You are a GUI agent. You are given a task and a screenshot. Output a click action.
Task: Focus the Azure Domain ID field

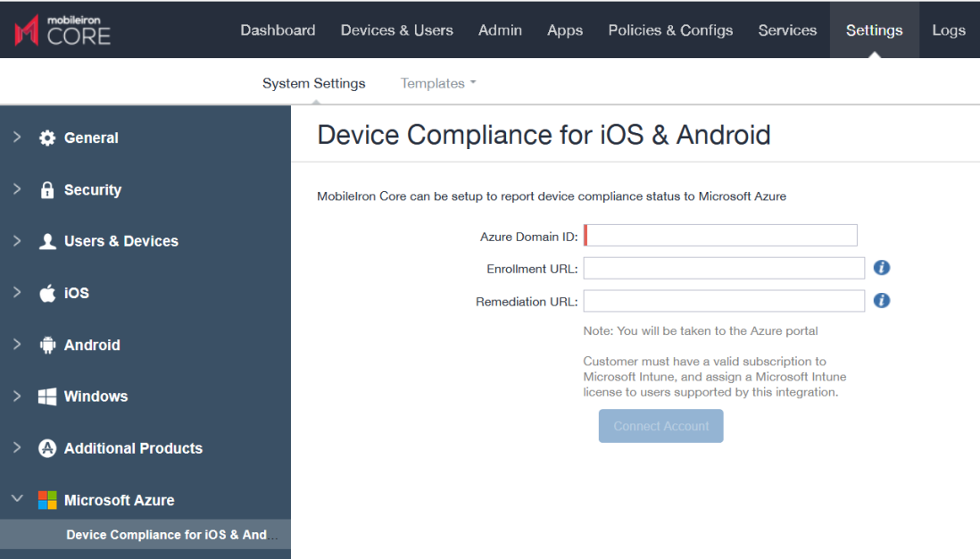pyautogui.click(x=720, y=235)
